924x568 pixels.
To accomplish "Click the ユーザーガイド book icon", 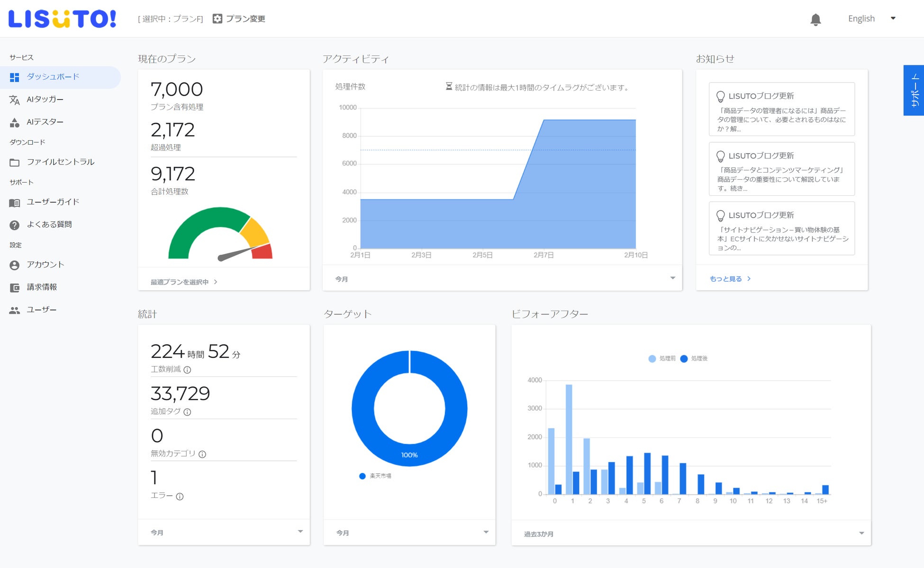I will point(15,202).
